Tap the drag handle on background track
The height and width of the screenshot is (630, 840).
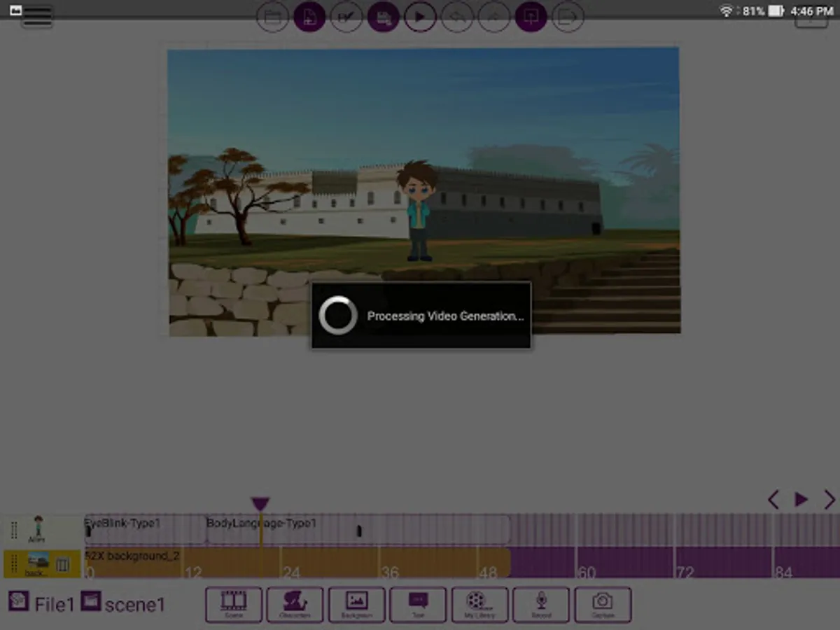click(x=14, y=564)
